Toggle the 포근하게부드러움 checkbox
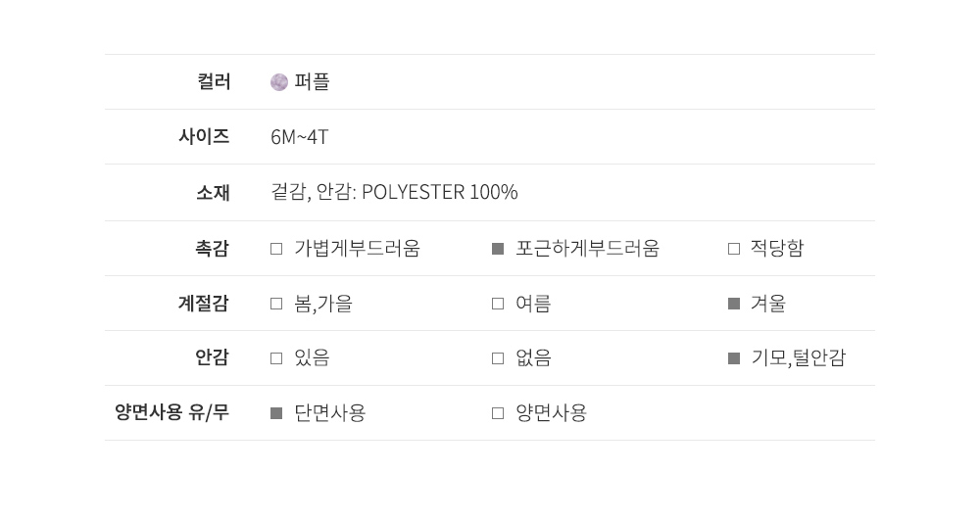Viewport: 980px width, 521px height. [498, 249]
